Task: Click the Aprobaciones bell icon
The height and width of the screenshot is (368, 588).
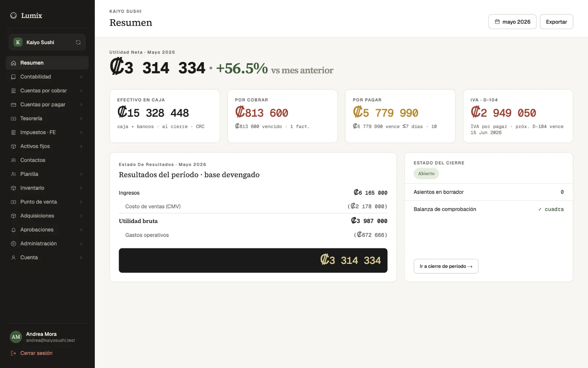Action: tap(14, 230)
